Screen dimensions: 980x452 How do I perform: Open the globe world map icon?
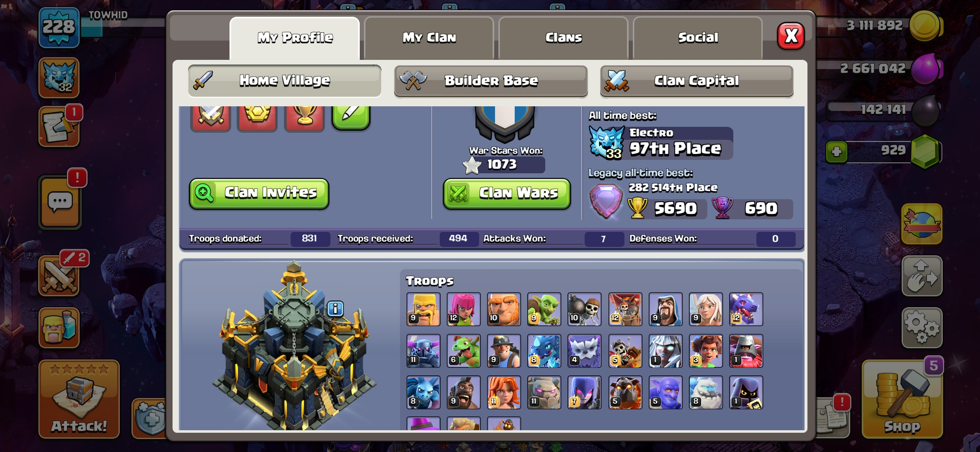tap(922, 224)
